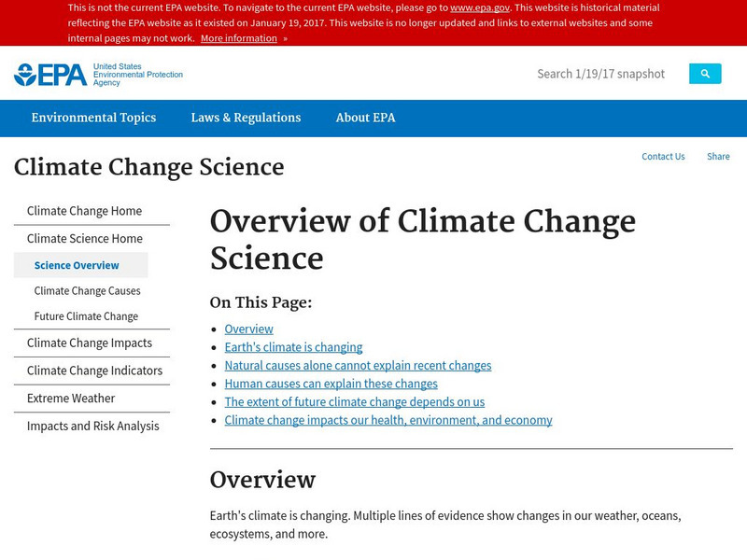Click the Contact Us link
The height and width of the screenshot is (560, 747).
tap(663, 157)
